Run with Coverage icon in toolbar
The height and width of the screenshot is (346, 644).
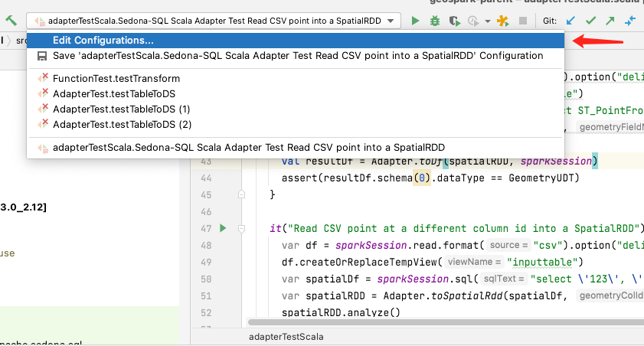coord(453,21)
